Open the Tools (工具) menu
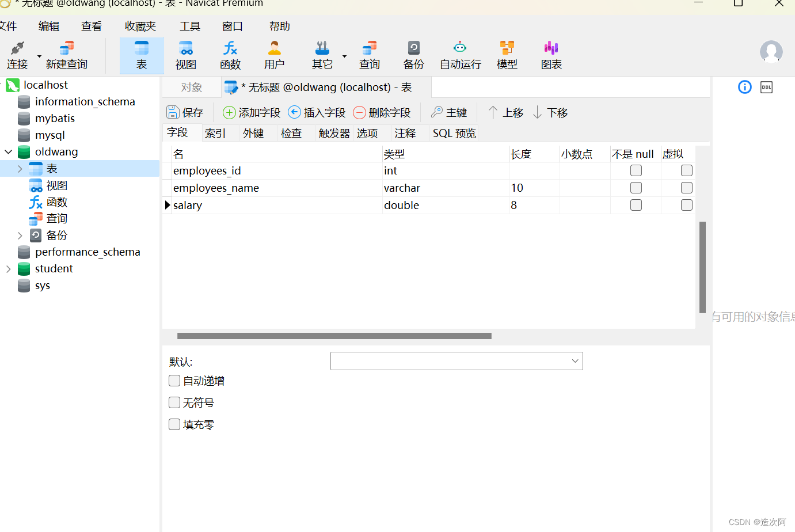This screenshot has width=795, height=532. (190, 26)
